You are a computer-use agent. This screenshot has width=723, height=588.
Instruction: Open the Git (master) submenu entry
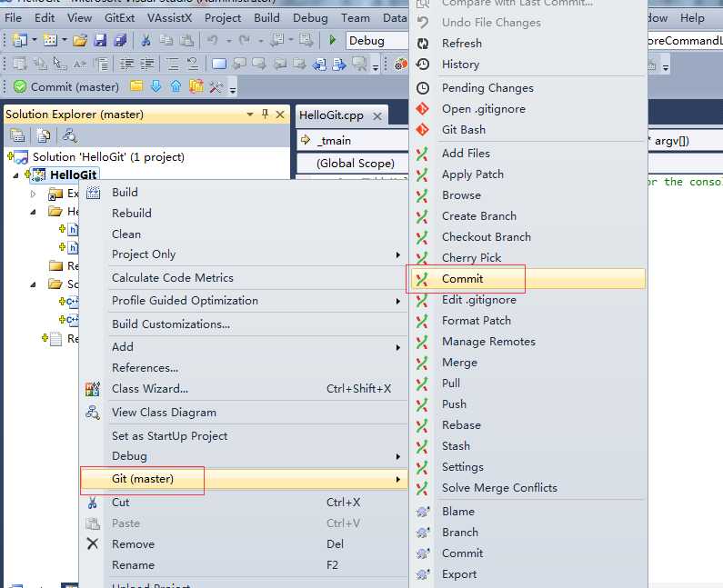pos(245,479)
